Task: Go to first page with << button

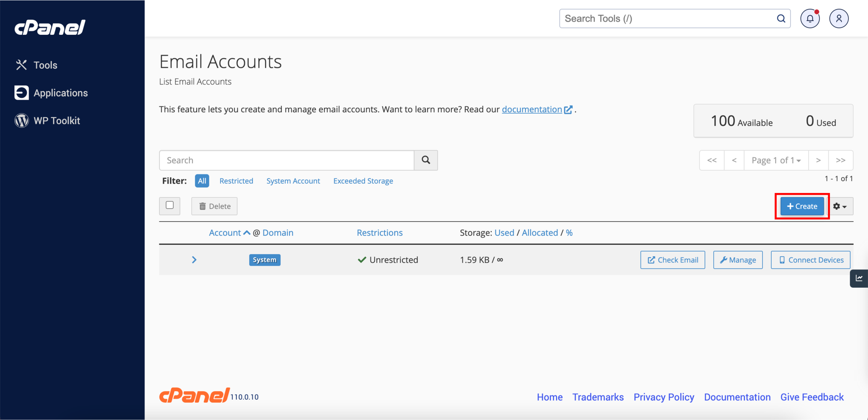Action: pyautogui.click(x=712, y=160)
